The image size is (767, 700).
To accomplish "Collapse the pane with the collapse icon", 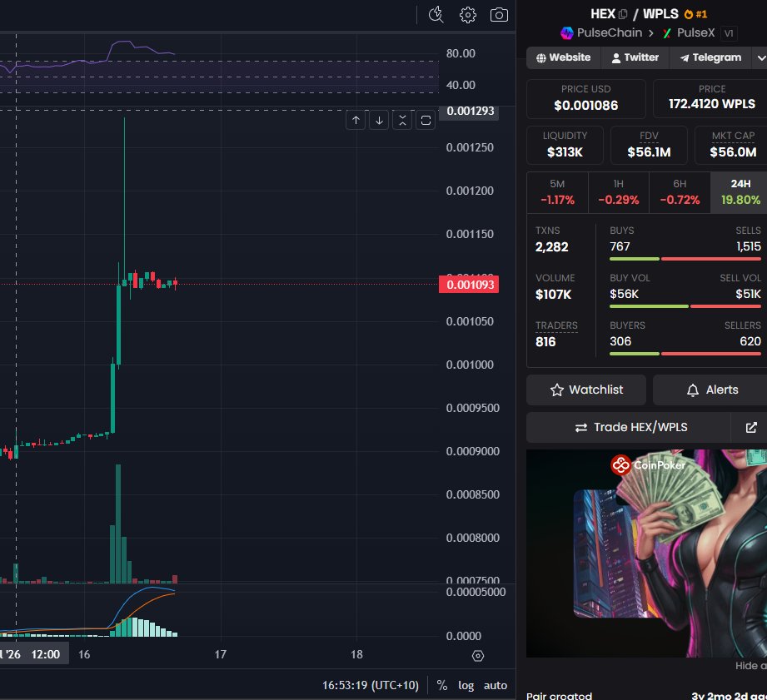I will pyautogui.click(x=402, y=120).
